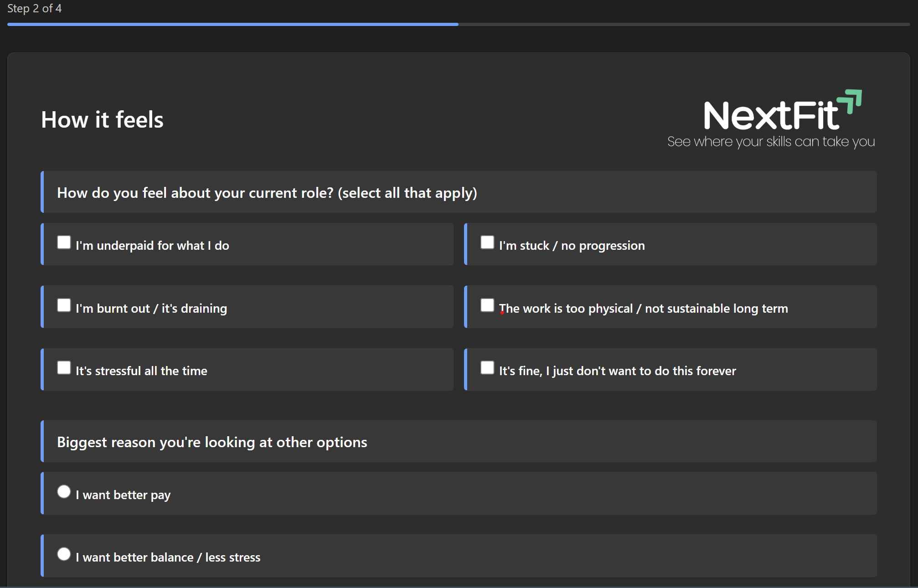Viewport: 918px width, 588px height.
Task: Choose "I want better balance / less stress"
Action: click(64, 554)
